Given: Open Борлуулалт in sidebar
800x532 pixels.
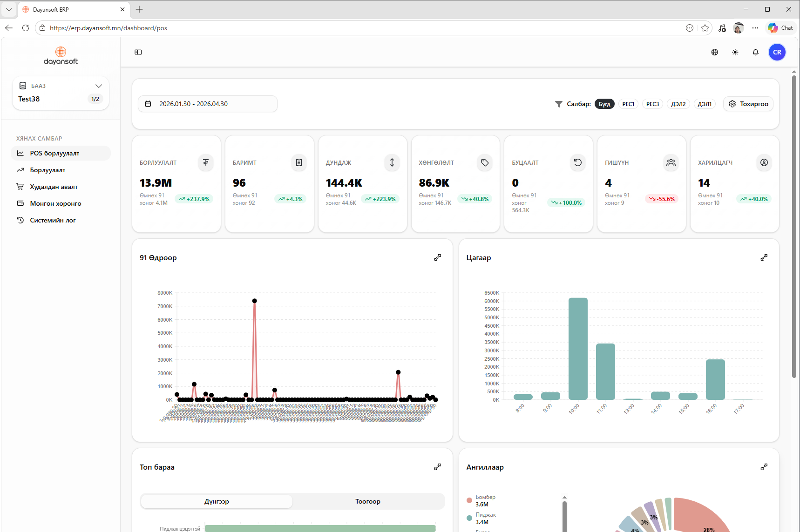Looking at the screenshot, I should click(x=61, y=170).
